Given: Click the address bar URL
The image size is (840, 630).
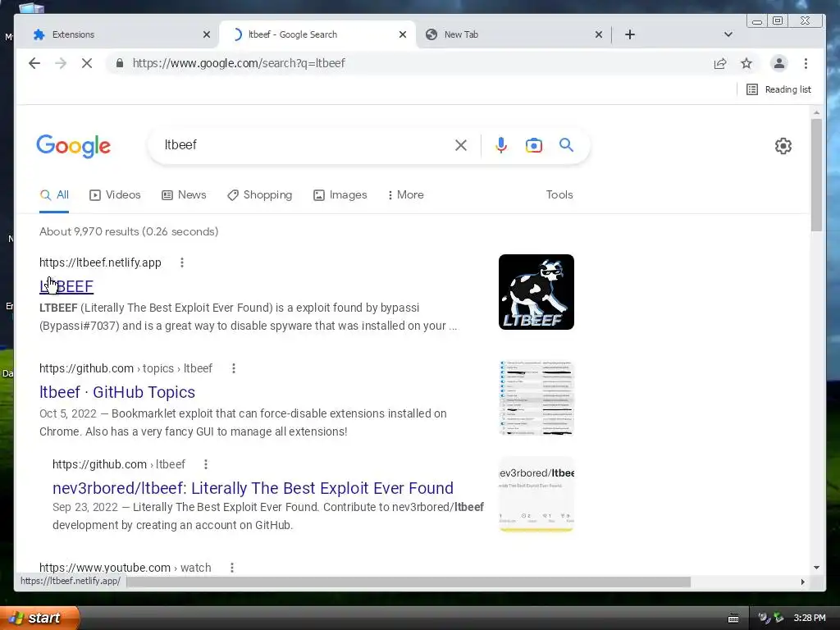Looking at the screenshot, I should 239,63.
